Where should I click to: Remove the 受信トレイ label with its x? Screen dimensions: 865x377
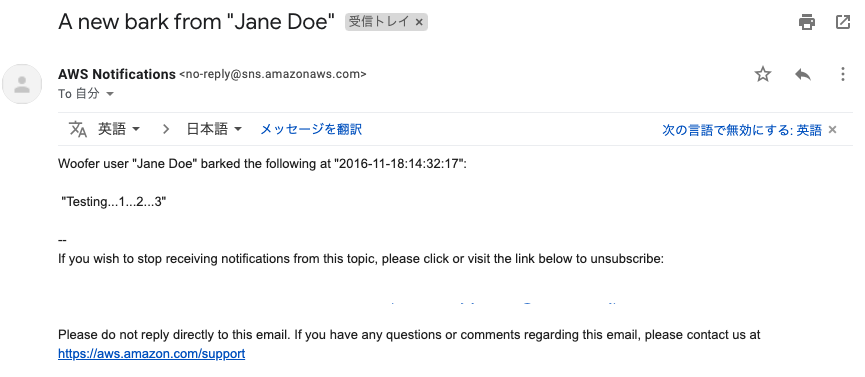coord(419,22)
